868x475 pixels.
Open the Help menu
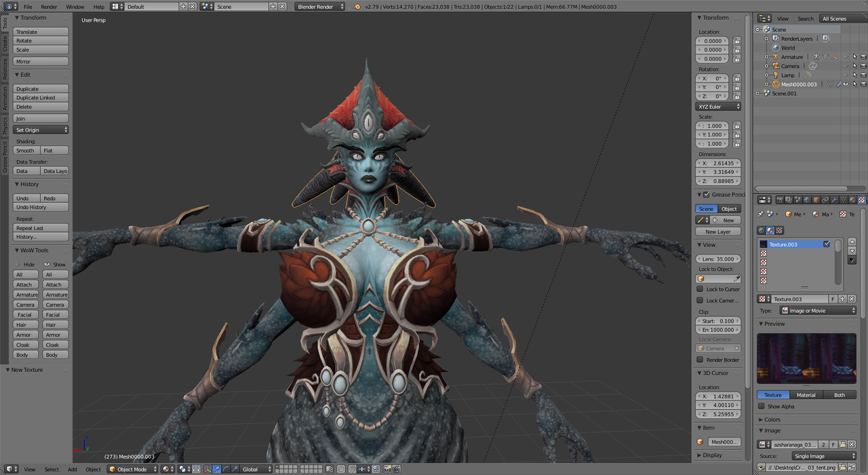(99, 7)
